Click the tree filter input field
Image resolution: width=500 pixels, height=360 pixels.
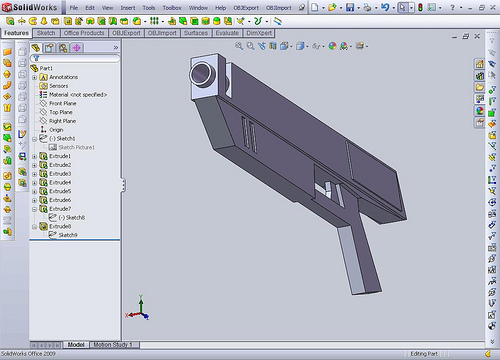pos(75,58)
